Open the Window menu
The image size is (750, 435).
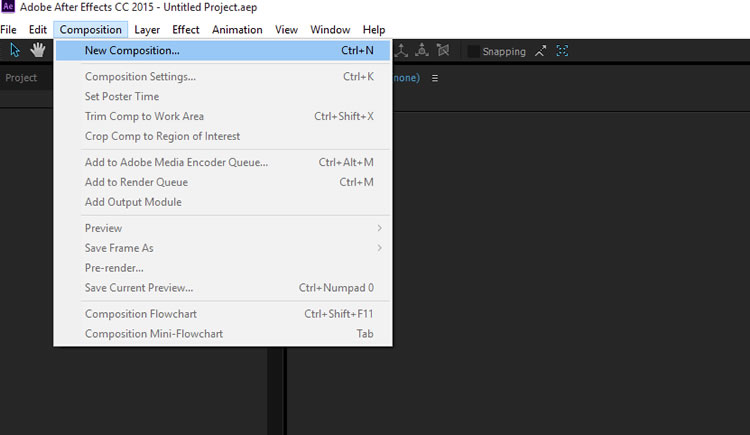coord(330,30)
